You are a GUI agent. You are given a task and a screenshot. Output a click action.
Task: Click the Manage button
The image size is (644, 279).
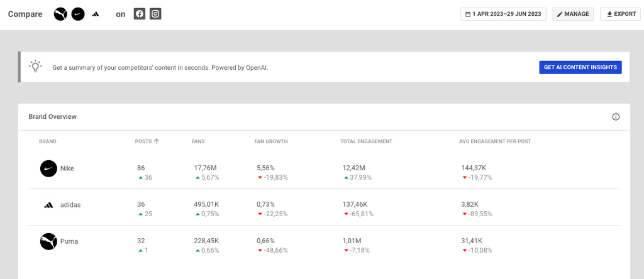[x=573, y=14]
